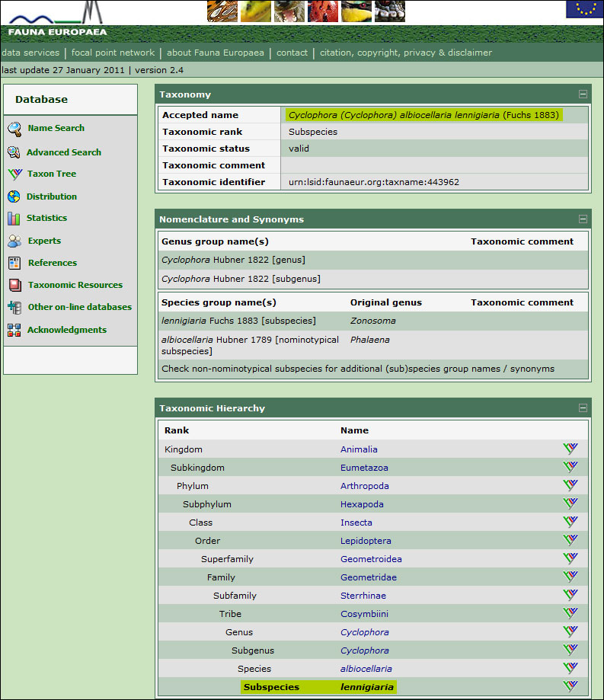Viewport: 604px width, 700px height.
Task: Collapse the Taxonomic Hierarchy panel
Action: click(x=583, y=408)
